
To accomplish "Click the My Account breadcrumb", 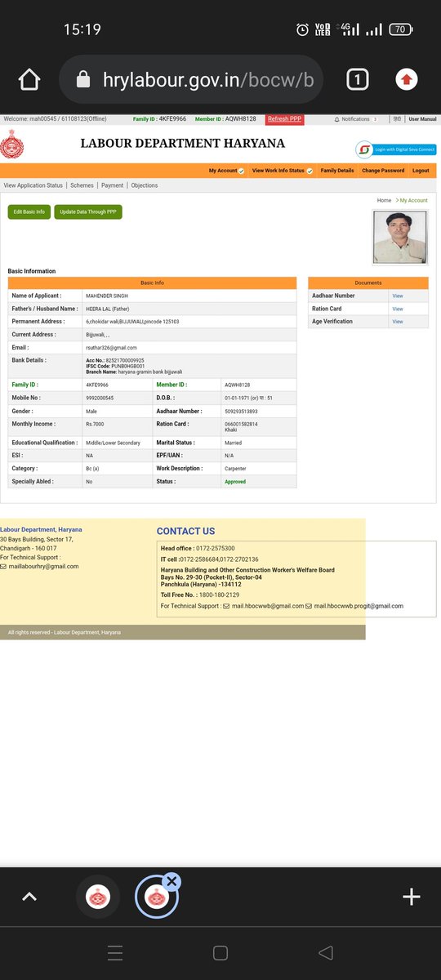I will coord(413,200).
